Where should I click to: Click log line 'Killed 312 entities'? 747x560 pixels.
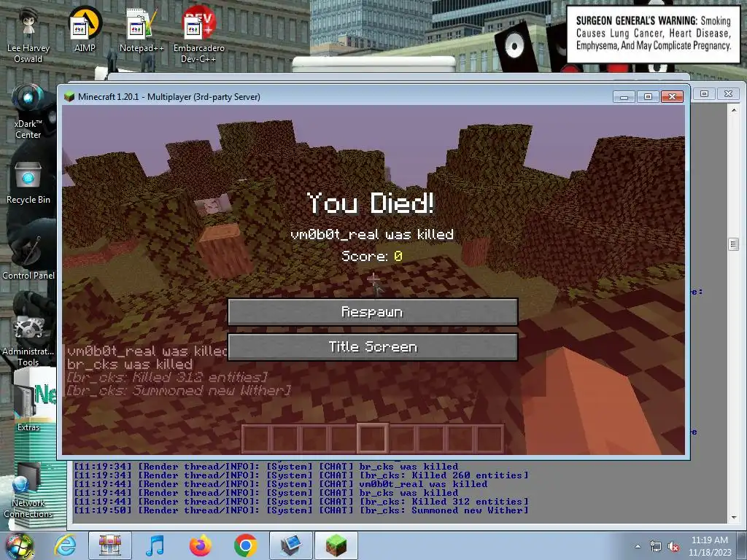coord(301,502)
